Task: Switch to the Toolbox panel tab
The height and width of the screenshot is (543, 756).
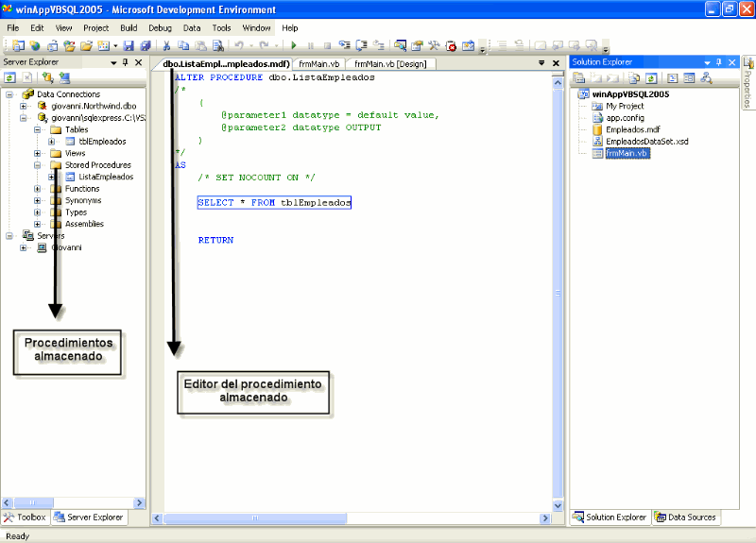Action: point(26,517)
